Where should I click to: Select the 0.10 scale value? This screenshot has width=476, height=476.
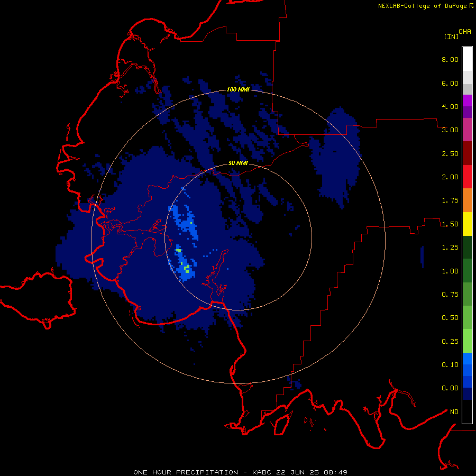[450, 365]
